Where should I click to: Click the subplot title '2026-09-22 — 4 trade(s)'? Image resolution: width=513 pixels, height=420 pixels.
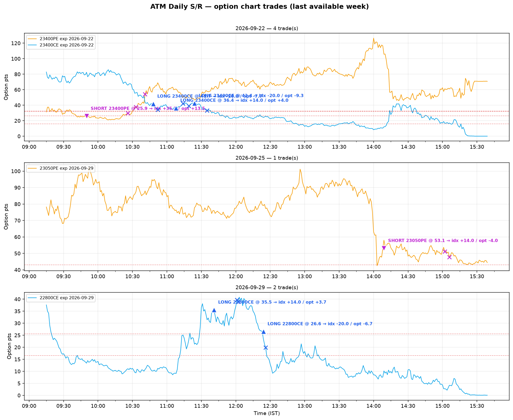[267, 28]
